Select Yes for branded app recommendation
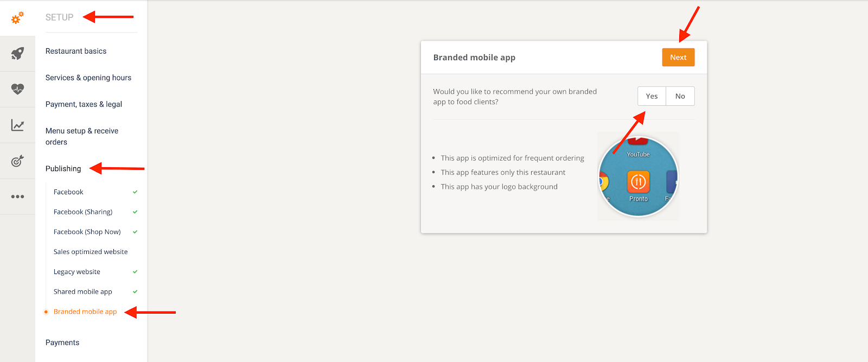The height and width of the screenshot is (362, 868). 652,96
